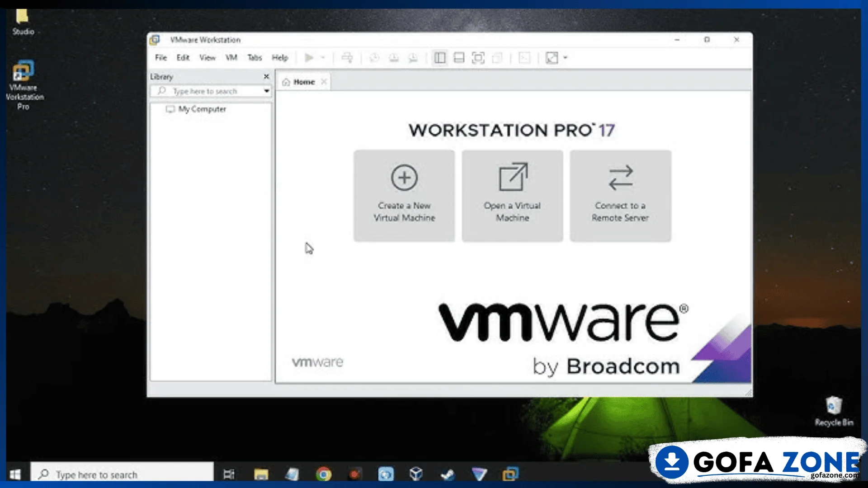
Task: Open the Tabs menu
Action: [x=255, y=58]
